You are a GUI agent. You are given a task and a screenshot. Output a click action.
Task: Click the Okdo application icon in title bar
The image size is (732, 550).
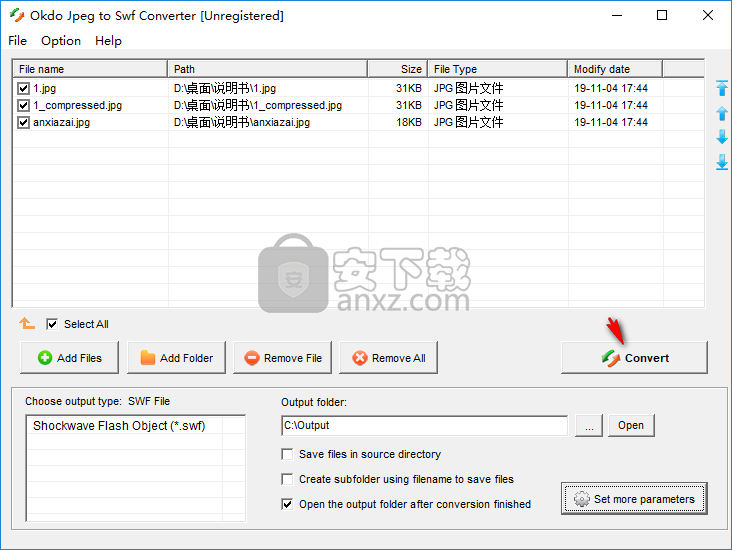[x=17, y=15]
